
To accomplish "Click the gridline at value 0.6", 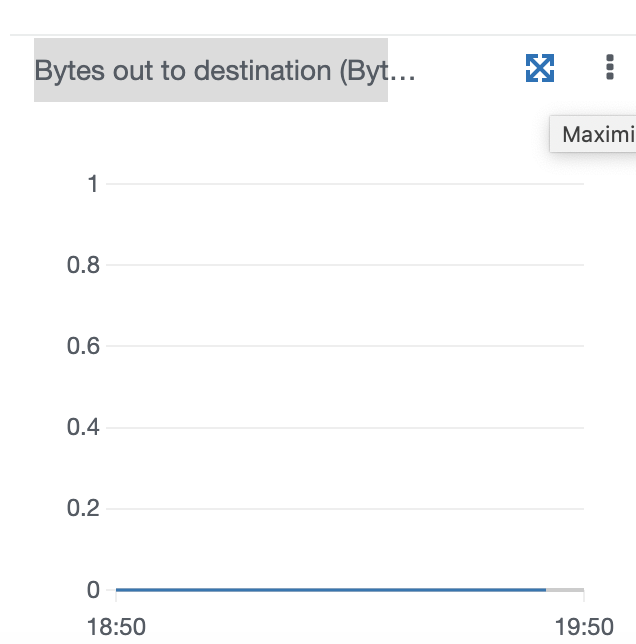I will (345, 346).
